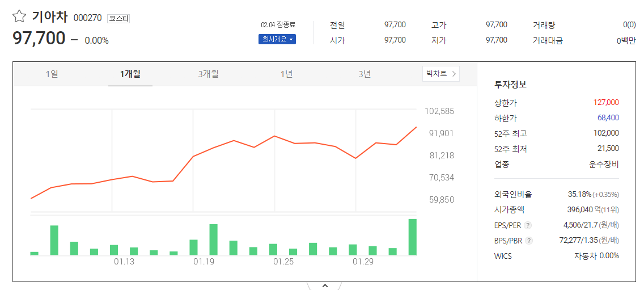Add 기아차 to favorites with the star icon
Viewport: 644px width, 290px height.
click(19, 16)
